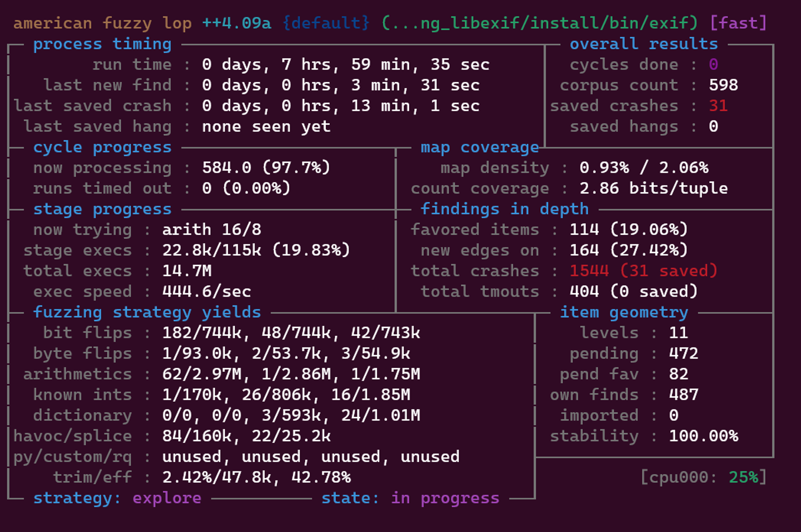
Task: Click the trim/eff value '2.42%/47.8k, 42.78%'
Action: pos(256,478)
